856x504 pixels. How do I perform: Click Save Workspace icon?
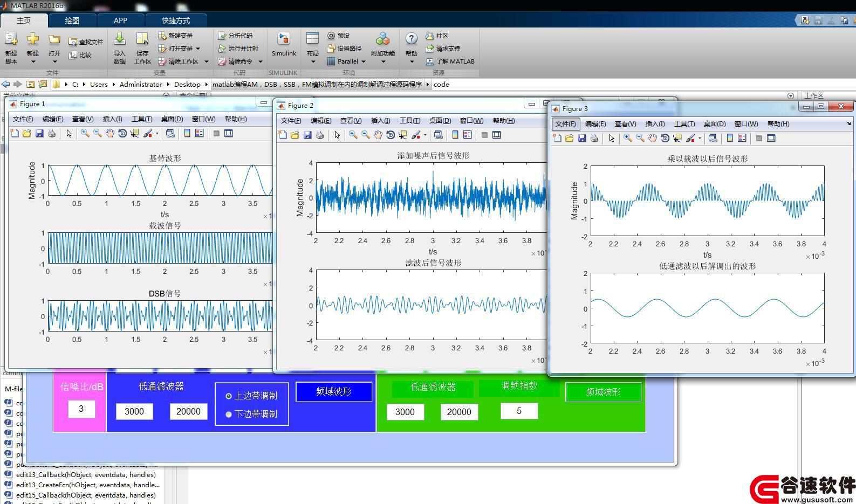142,39
